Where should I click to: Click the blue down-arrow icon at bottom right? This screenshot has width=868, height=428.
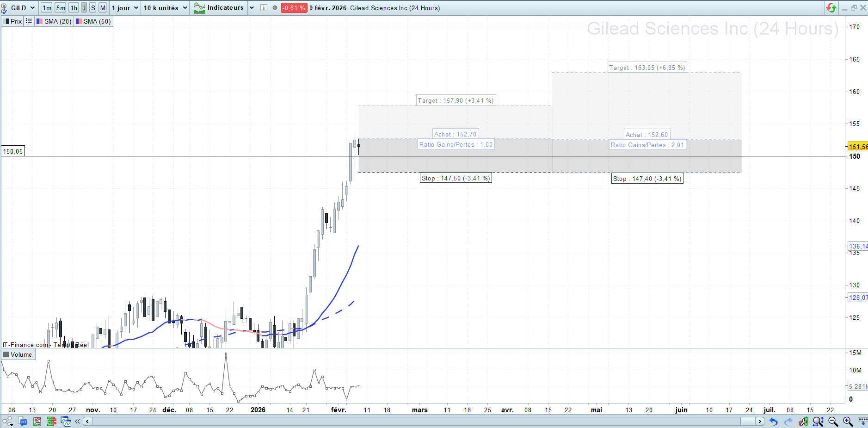pos(862,421)
